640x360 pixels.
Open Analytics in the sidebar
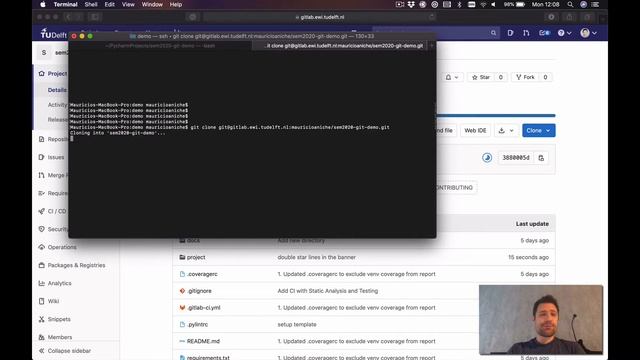click(x=60, y=283)
